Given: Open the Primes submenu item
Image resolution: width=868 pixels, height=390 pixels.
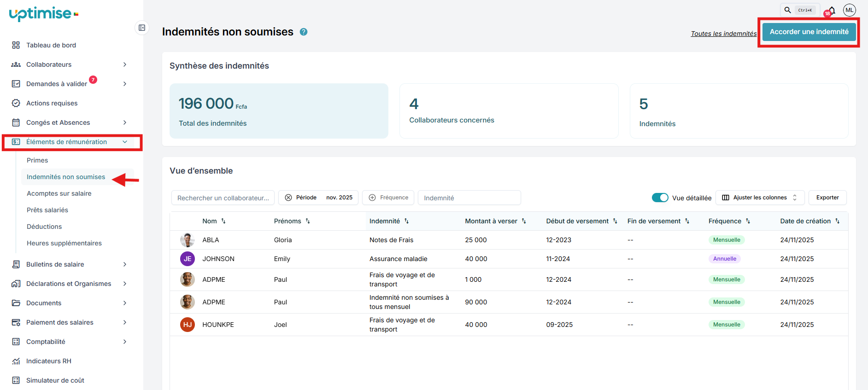Looking at the screenshot, I should point(37,160).
